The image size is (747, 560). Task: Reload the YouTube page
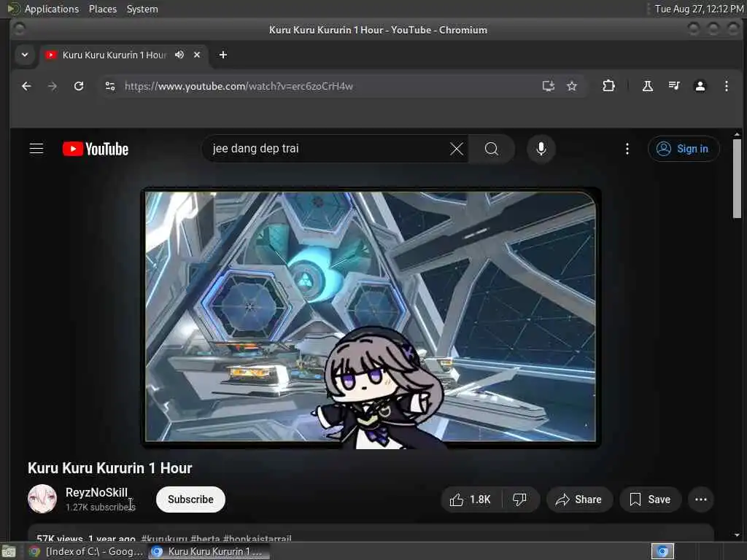click(79, 86)
